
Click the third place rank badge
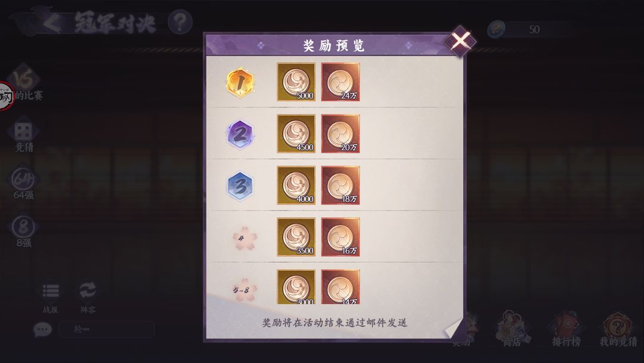(240, 186)
